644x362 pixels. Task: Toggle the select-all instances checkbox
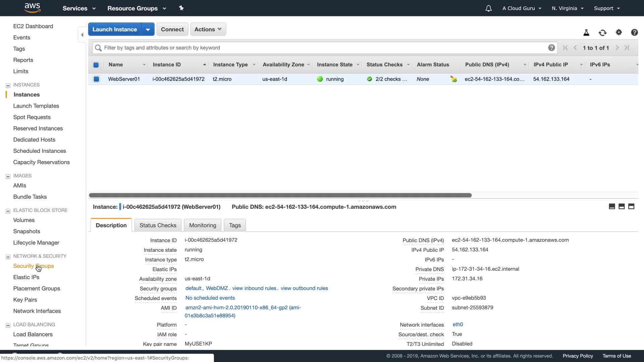[x=96, y=65]
